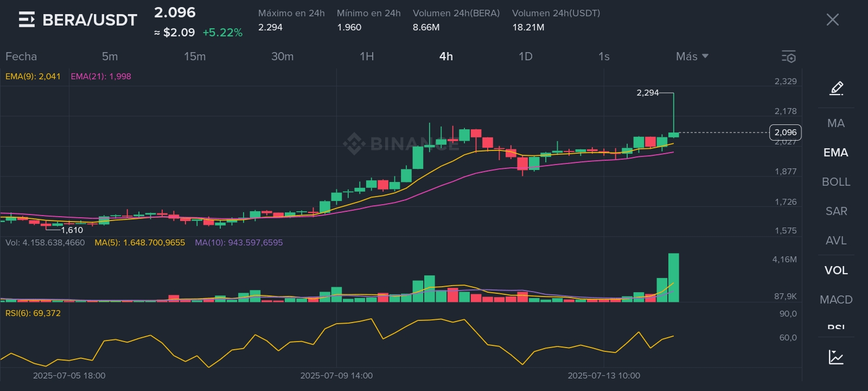The width and height of the screenshot is (868, 391).
Task: Click the 2,294 high price marker
Action: point(648,93)
